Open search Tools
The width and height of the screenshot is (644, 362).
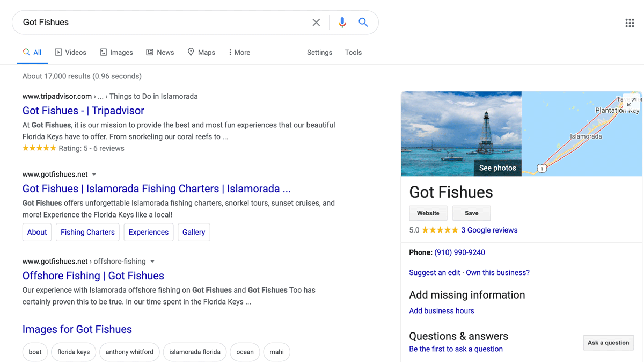(x=353, y=53)
